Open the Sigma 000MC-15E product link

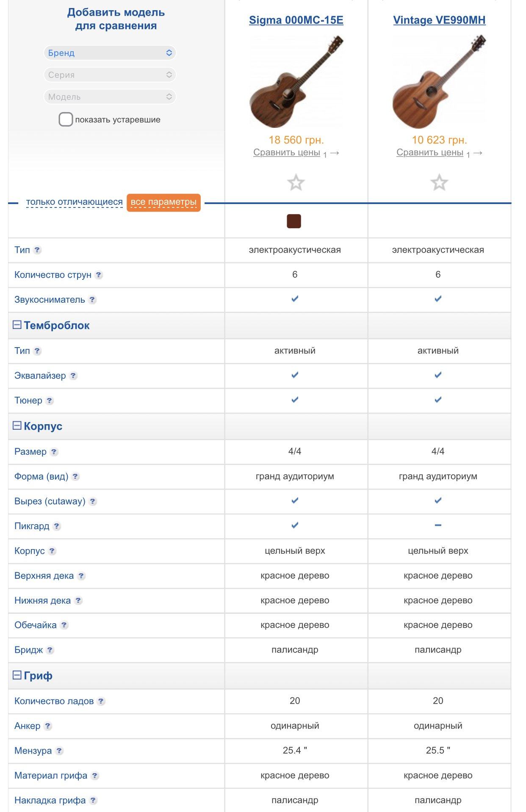click(296, 20)
